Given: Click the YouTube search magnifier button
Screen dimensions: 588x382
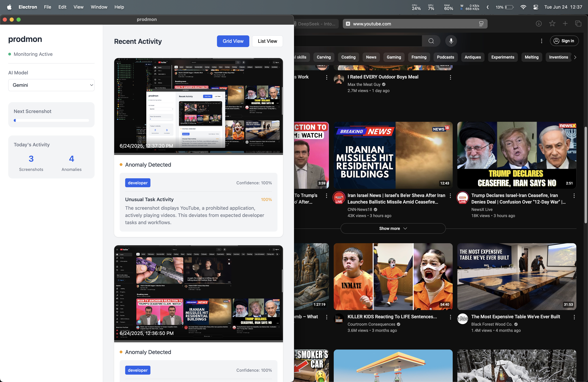Looking at the screenshot, I should (431, 41).
